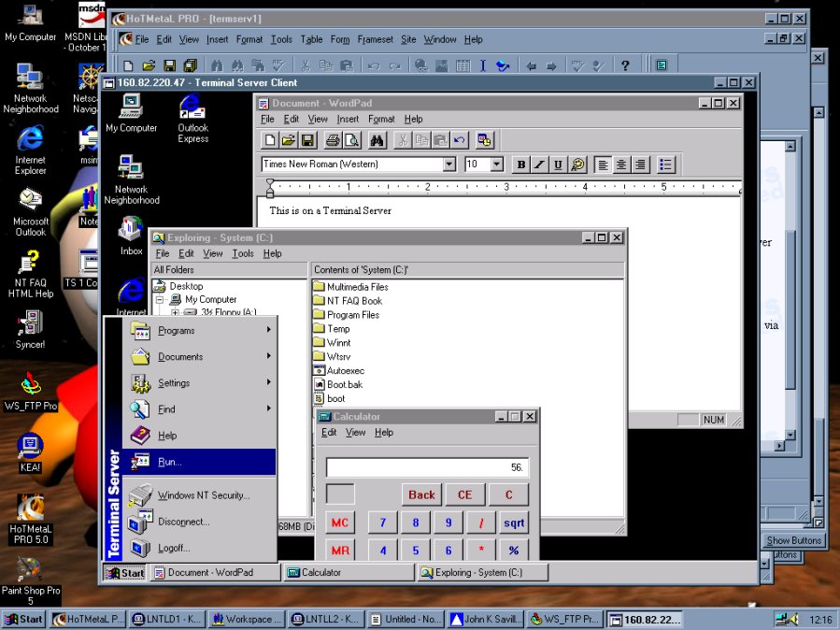The width and height of the screenshot is (840, 630).
Task: Open Print Preview from the WordPad toolbar
Action: [351, 140]
